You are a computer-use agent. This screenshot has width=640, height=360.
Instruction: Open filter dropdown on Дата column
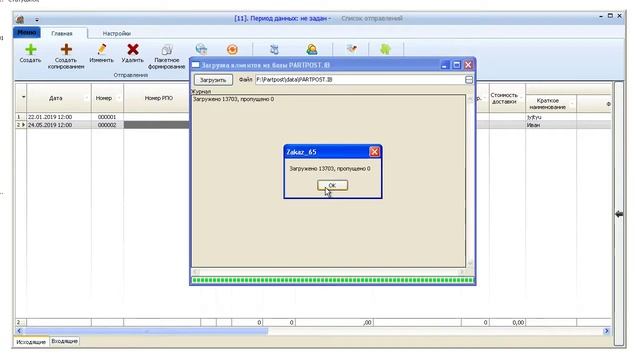tap(87, 98)
